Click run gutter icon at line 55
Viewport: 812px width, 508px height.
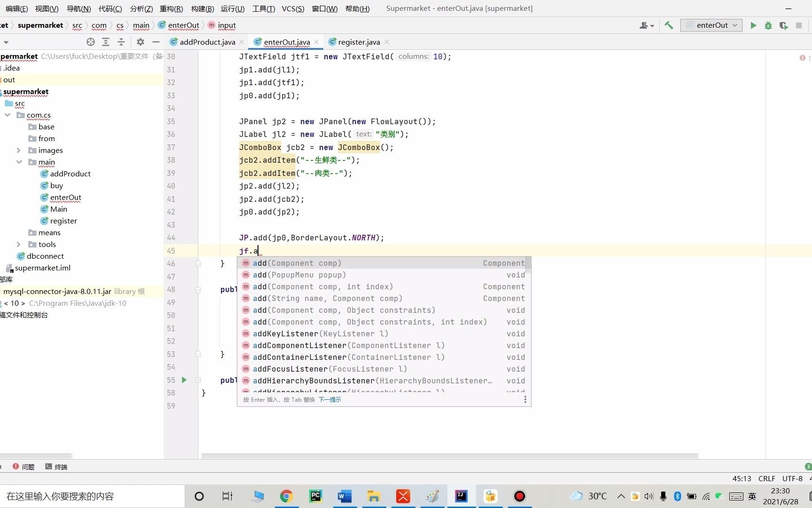(184, 380)
